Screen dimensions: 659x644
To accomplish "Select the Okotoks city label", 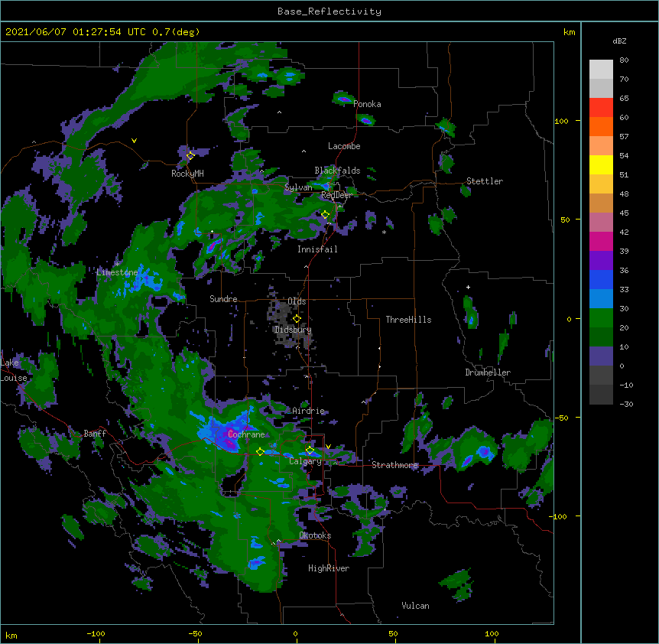I will click(x=315, y=535).
